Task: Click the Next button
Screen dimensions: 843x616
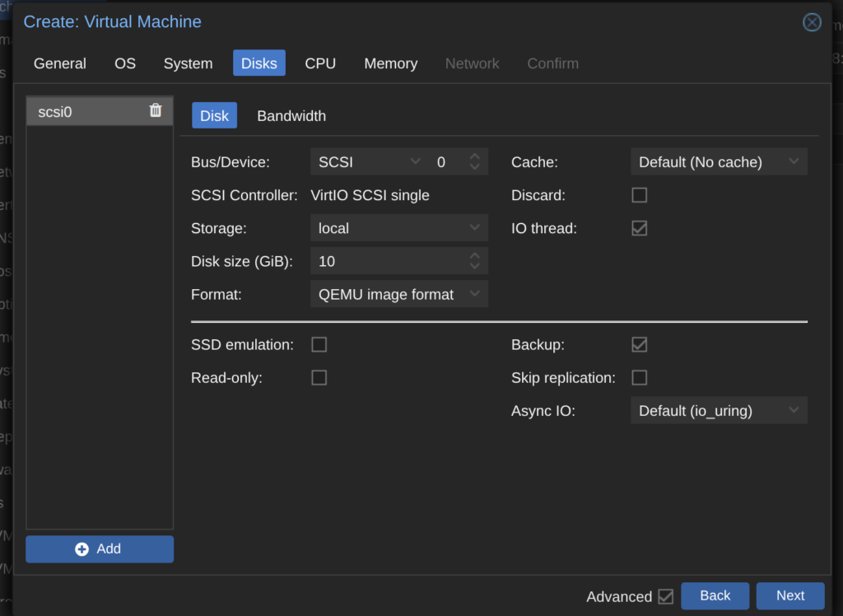Action: click(x=789, y=595)
